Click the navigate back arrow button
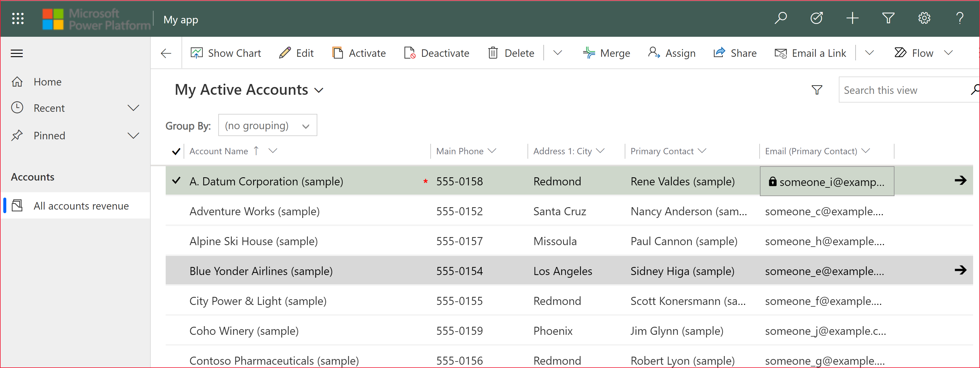 166,53
